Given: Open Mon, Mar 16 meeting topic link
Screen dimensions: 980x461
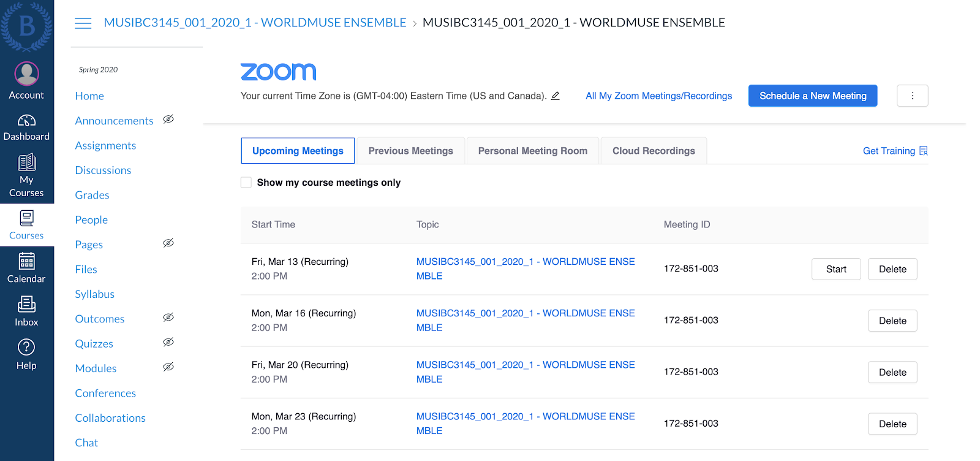Looking at the screenshot, I should click(526, 320).
